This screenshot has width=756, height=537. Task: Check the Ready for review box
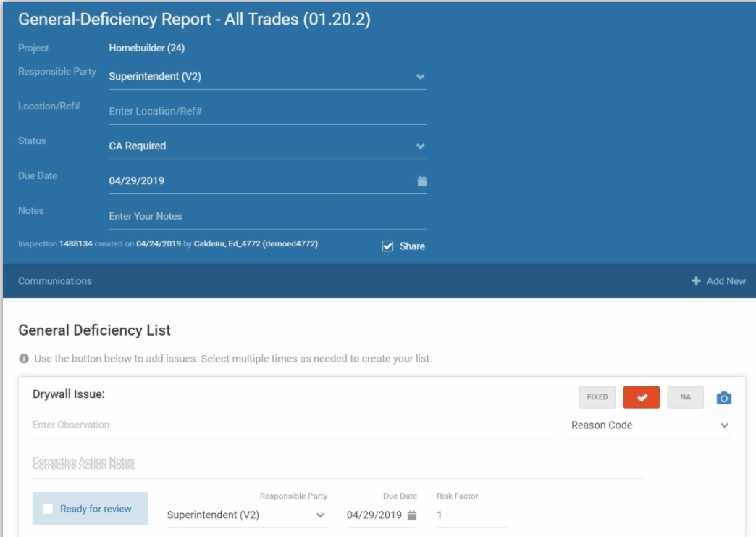[x=48, y=509]
